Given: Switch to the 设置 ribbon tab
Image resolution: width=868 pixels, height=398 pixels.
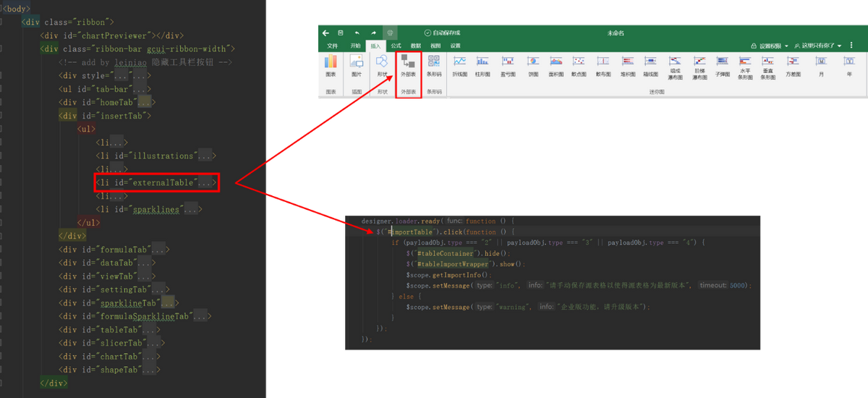Looking at the screenshot, I should (455, 45).
